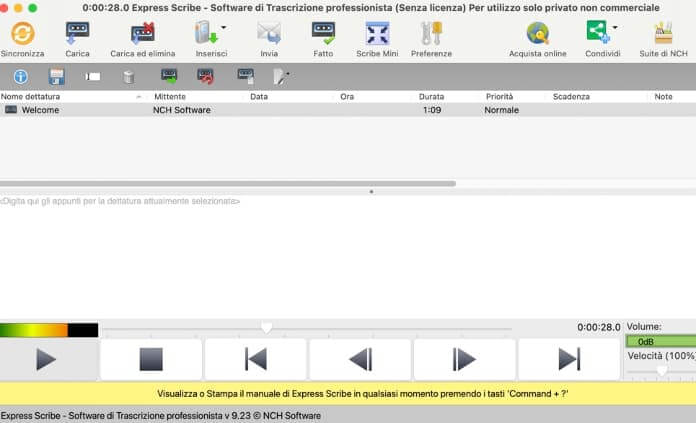Switch to Scribe Mini mode
Screen dimensions: 696x423
(x=377, y=33)
